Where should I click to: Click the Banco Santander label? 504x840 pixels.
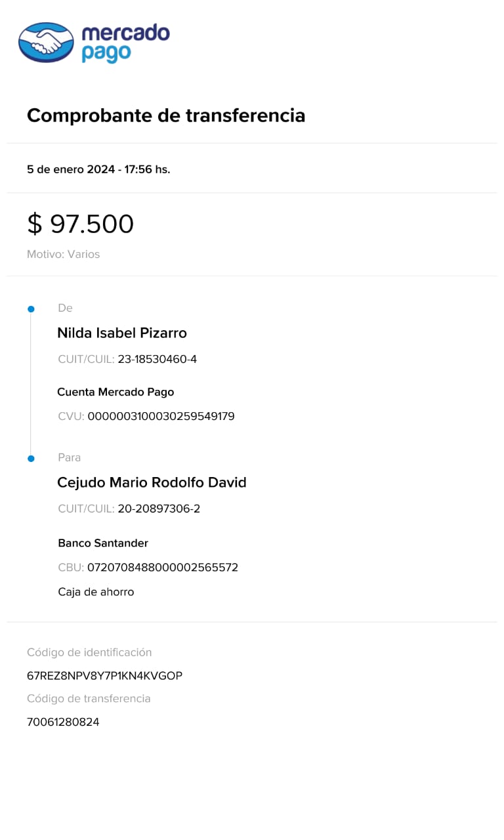(x=103, y=543)
